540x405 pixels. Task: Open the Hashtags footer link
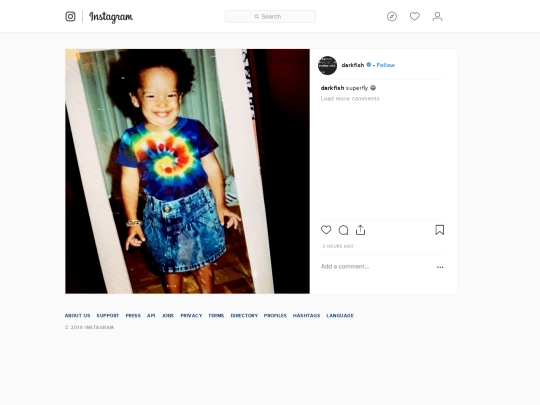307,315
